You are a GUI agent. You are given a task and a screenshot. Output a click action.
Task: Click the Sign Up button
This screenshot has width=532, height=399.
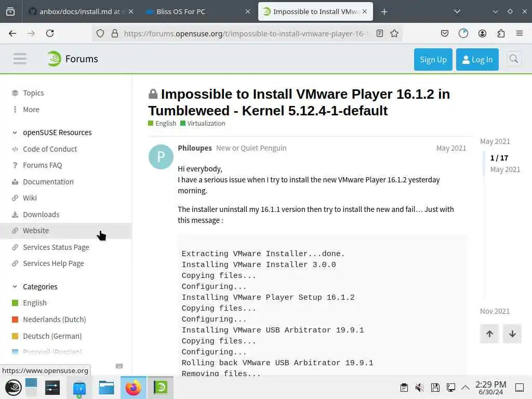pos(433,59)
